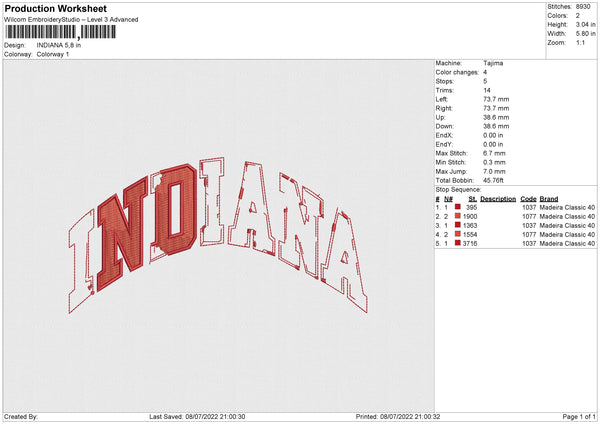
Task: Click the last saved time '08/07/2022 21:00:30'
Action: click(x=215, y=417)
